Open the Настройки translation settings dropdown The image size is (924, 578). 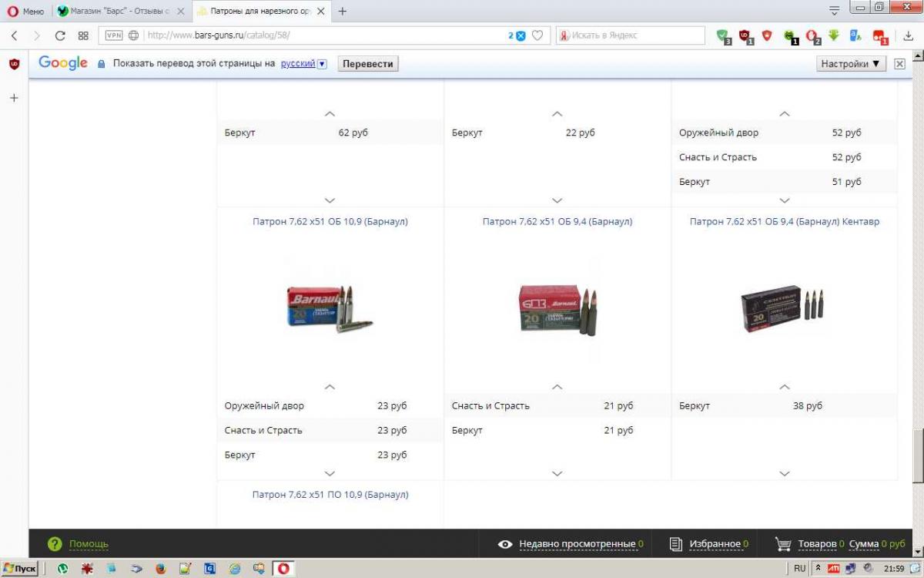(851, 64)
